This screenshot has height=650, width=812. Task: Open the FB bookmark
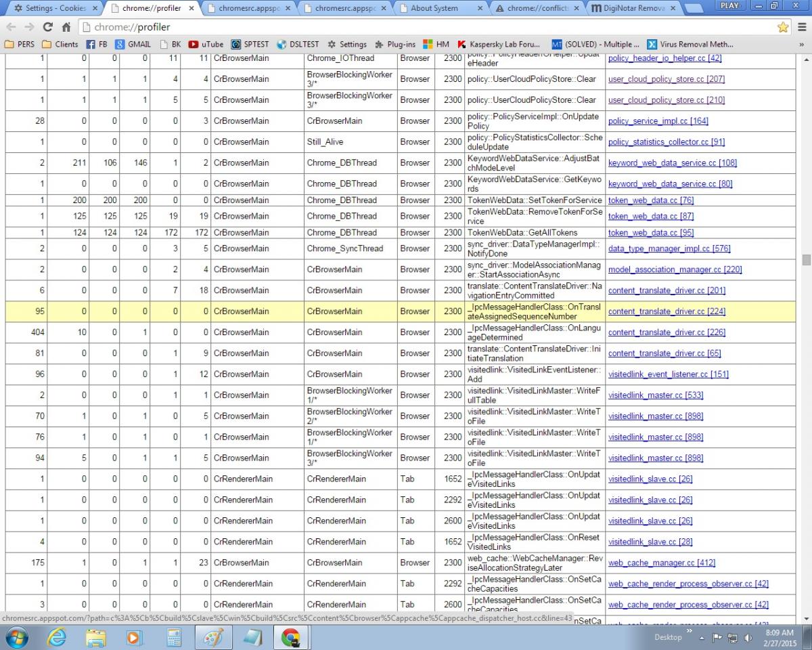pos(97,44)
